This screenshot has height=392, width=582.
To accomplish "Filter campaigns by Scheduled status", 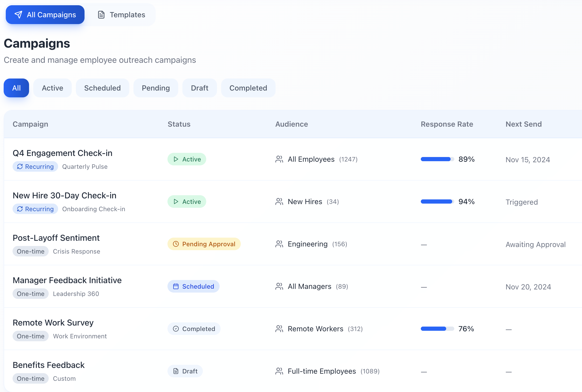I will pos(102,88).
